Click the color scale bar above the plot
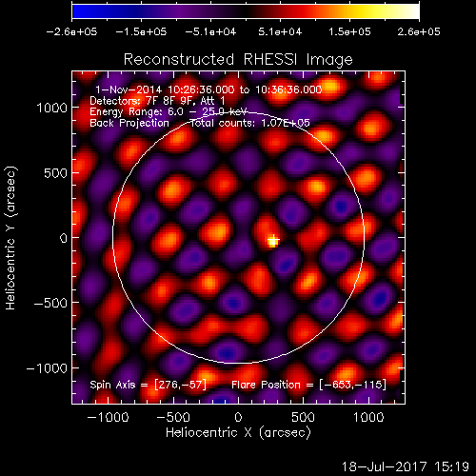Image resolution: width=476 pixels, height=476 pixels. [246, 11]
